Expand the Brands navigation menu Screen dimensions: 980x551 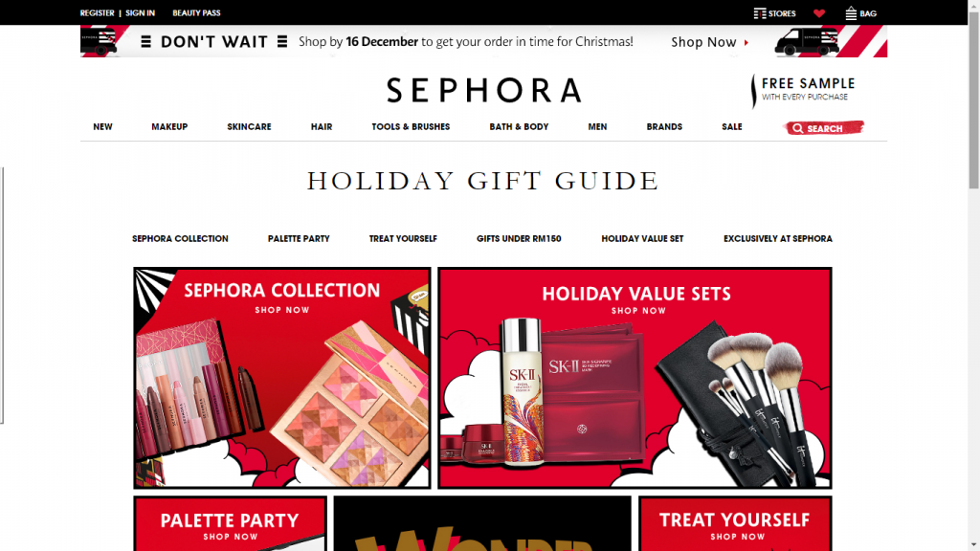[x=664, y=127]
